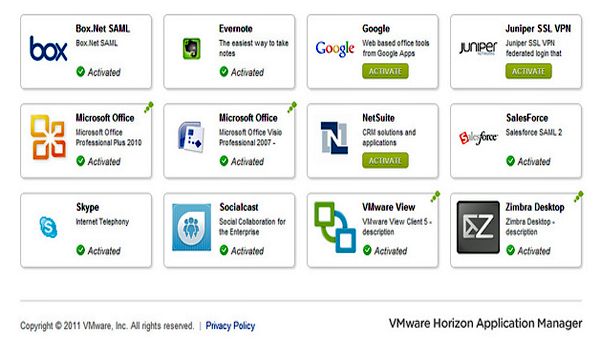
Task: Open the Salesforce logo icon
Action: [x=478, y=138]
